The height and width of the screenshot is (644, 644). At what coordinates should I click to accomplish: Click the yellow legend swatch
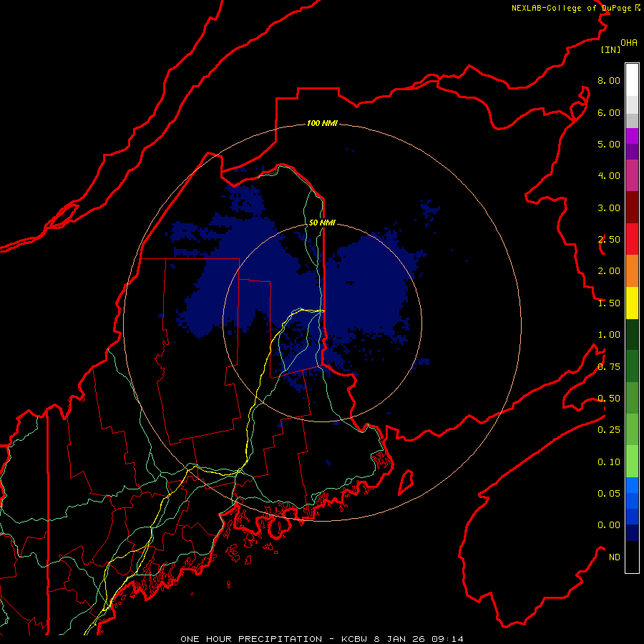pyautogui.click(x=632, y=303)
